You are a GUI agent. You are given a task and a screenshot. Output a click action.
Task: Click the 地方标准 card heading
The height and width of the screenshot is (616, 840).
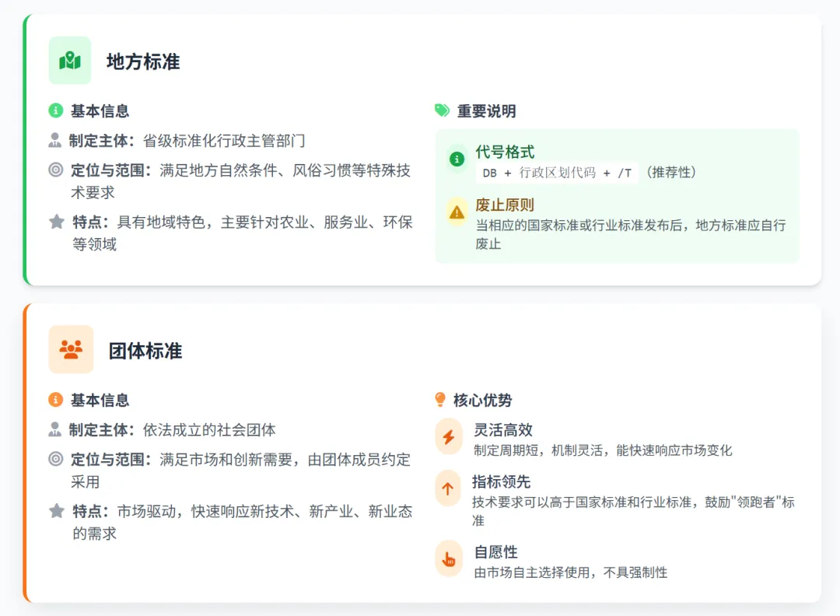(143, 61)
